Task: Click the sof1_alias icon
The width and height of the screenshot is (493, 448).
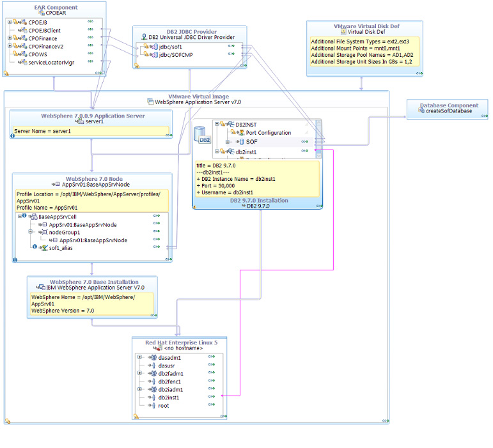Action: (x=45, y=248)
